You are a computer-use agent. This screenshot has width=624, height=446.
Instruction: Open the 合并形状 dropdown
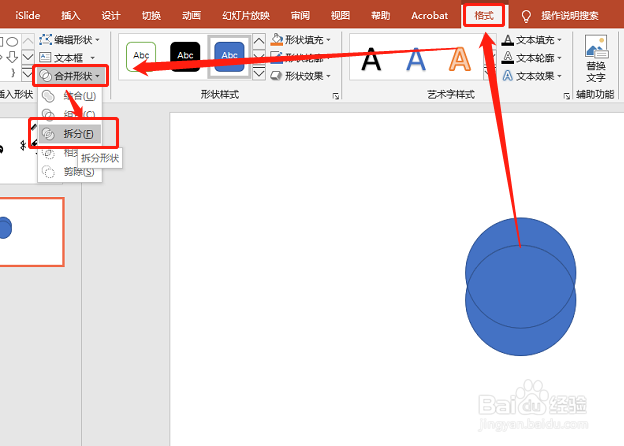pyautogui.click(x=70, y=76)
